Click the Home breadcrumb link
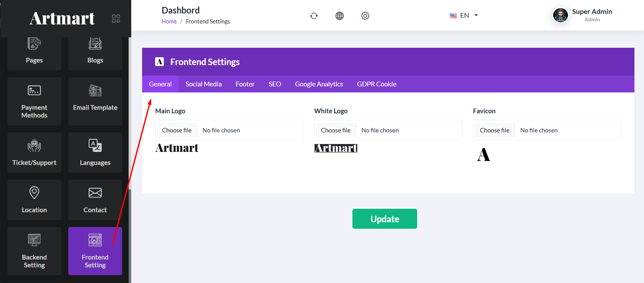 pyautogui.click(x=169, y=22)
